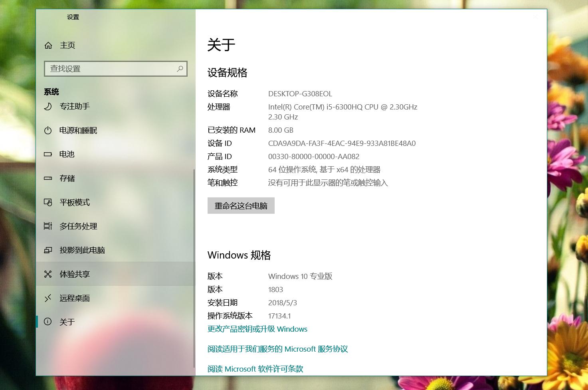The height and width of the screenshot is (390, 588).
Task: Select 关于 in the sidebar
Action: point(67,322)
